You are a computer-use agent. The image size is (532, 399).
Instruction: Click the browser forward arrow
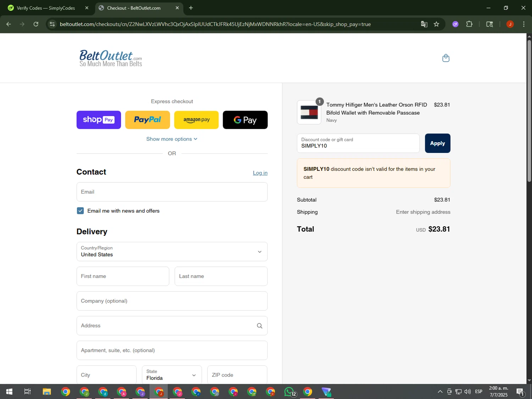(22, 24)
